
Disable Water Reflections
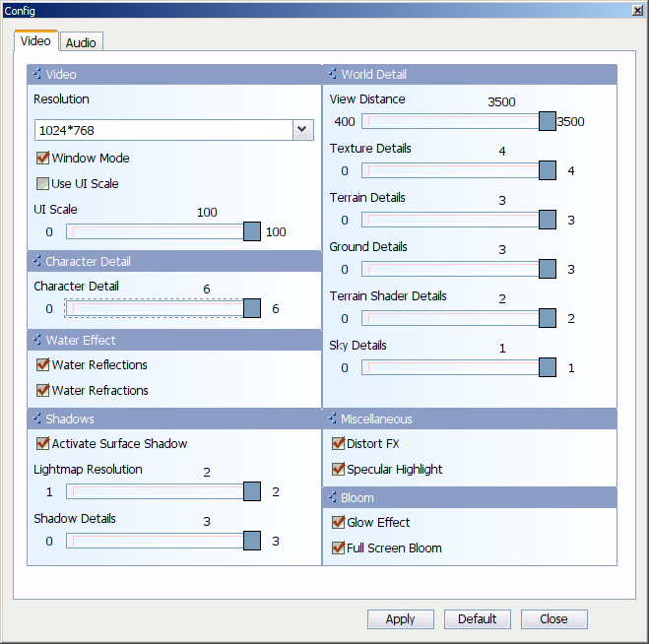42,364
